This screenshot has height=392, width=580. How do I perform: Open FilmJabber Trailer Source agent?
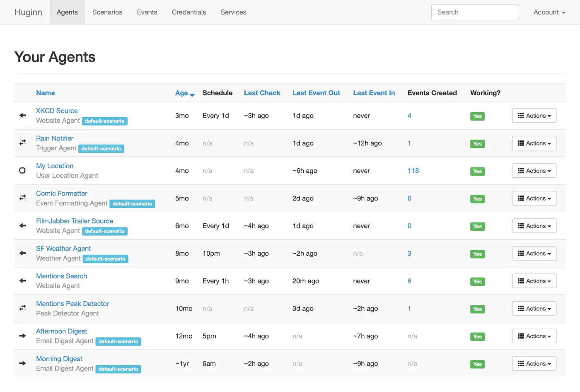click(75, 221)
